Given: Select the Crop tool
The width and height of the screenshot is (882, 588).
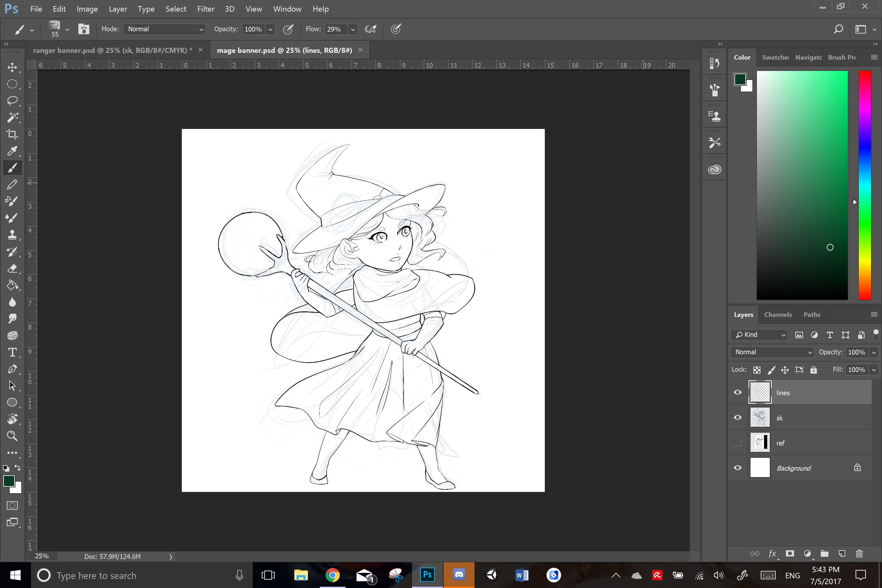Looking at the screenshot, I should [x=12, y=134].
